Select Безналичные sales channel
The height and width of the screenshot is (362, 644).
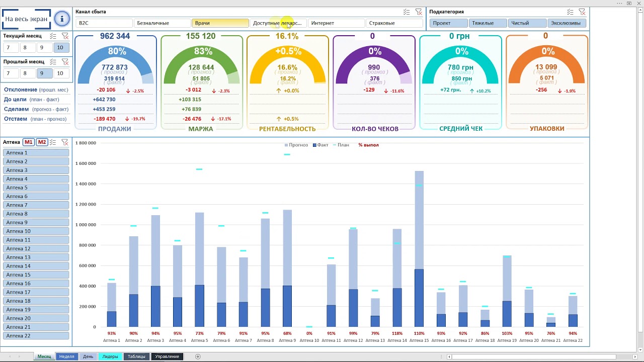point(162,23)
